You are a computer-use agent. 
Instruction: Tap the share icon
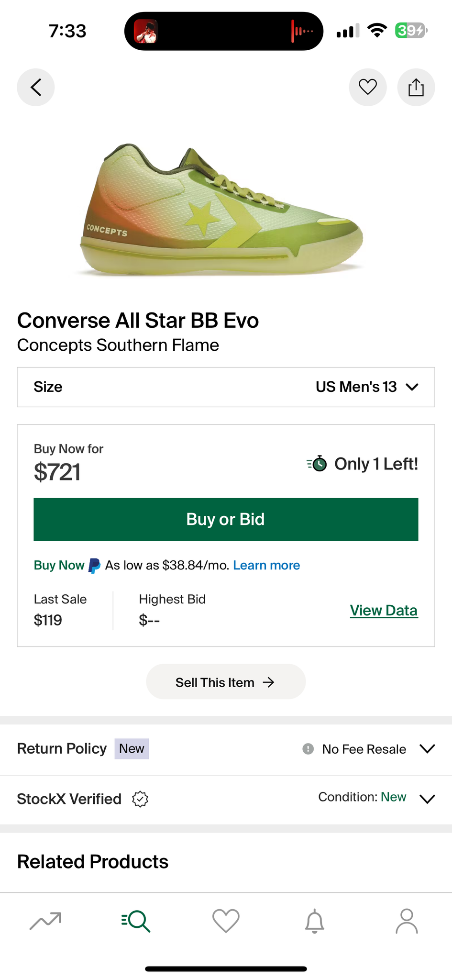416,88
